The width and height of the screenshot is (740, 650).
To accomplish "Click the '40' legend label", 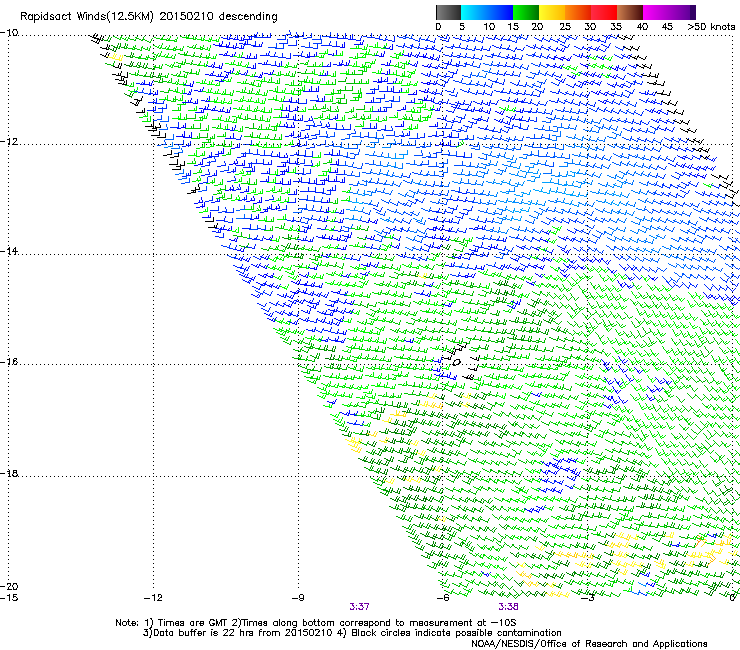I will pyautogui.click(x=642, y=27).
